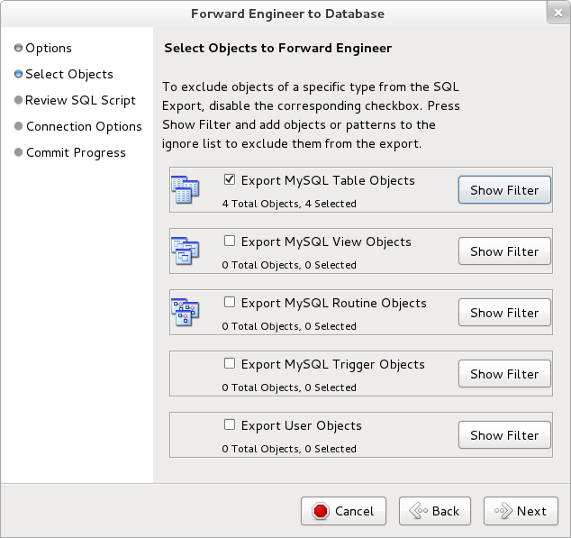Click the Options step bullet icon
This screenshot has width=571, height=538.
(x=18, y=48)
